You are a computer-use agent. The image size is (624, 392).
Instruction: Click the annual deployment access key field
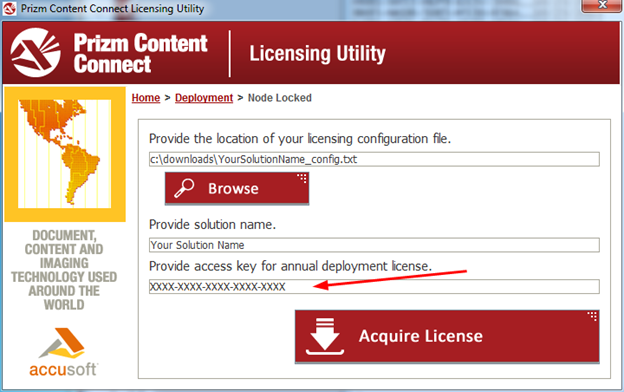pos(374,287)
